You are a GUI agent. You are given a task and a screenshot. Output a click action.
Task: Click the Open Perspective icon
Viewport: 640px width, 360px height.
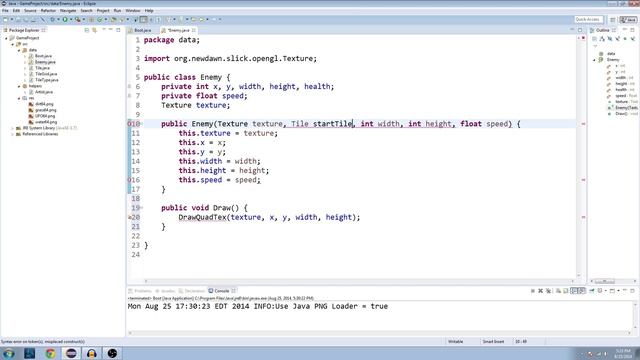[x=613, y=20]
